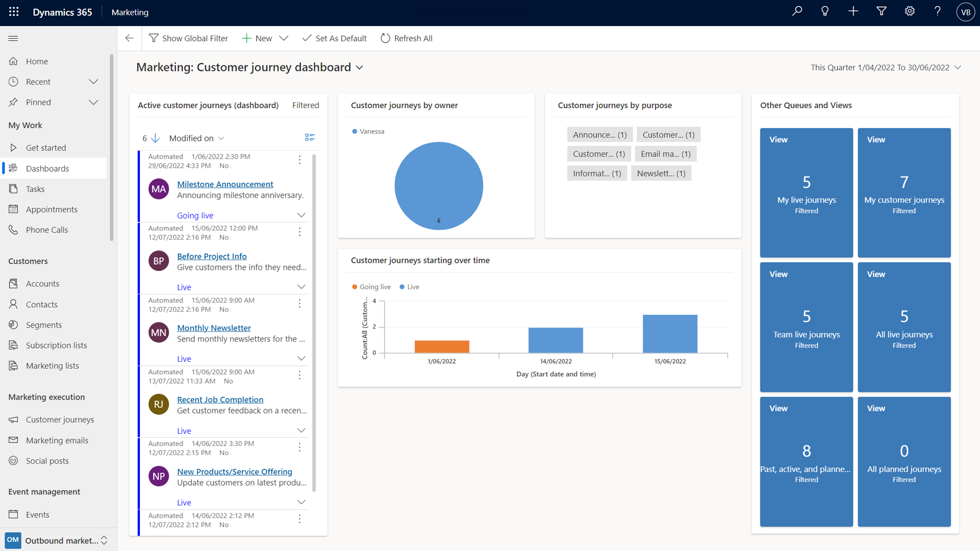Image resolution: width=980 pixels, height=551 pixels.
Task: Expand the Recent section in sidebar
Action: (x=93, y=82)
